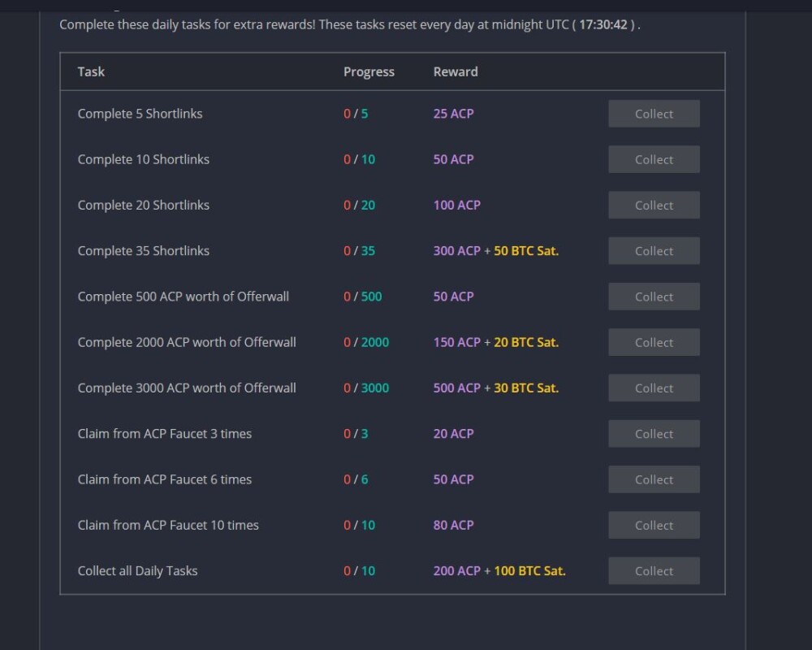Viewport: 812px width, 650px height.
Task: Collect reward for ACP Faucet 10 times
Action: 654,525
